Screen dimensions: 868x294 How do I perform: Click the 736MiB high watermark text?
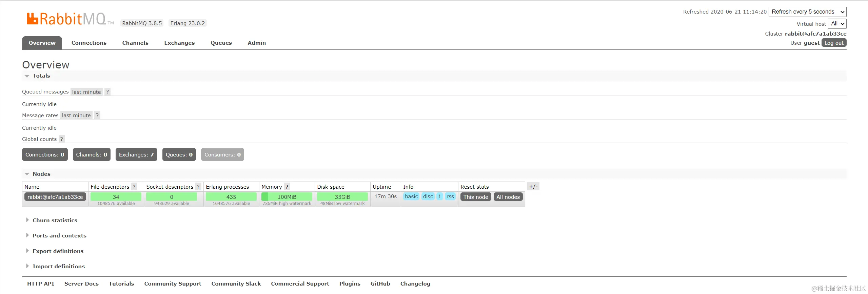(287, 204)
